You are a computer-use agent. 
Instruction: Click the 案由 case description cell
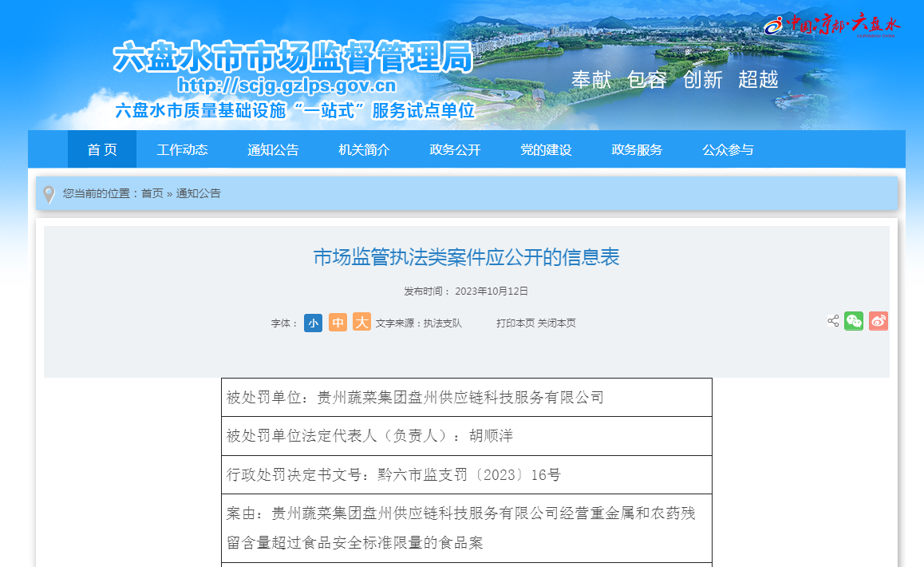pos(467,528)
